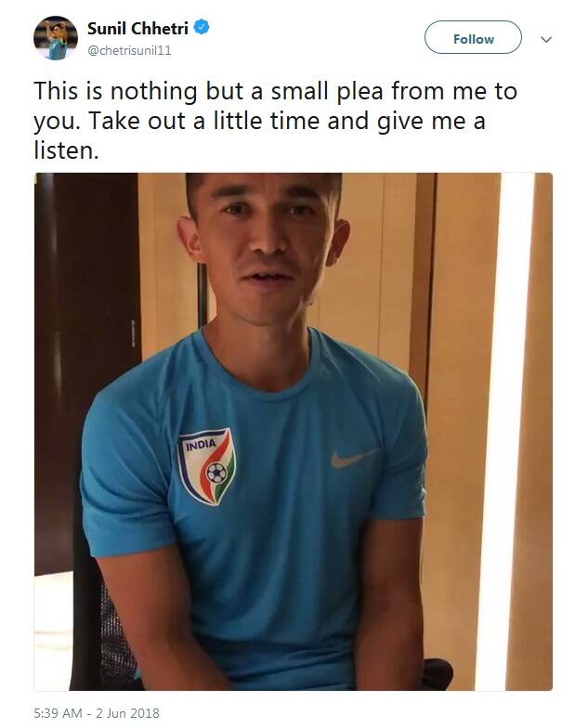Viewport: 588px width, 728px height.
Task: Click the word 'listen.' in the tweet
Action: point(67,150)
